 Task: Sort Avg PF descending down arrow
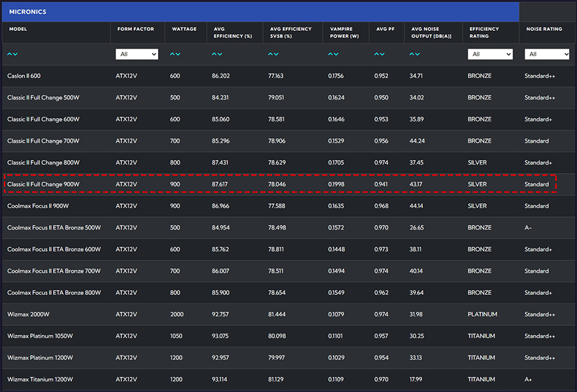click(x=382, y=54)
